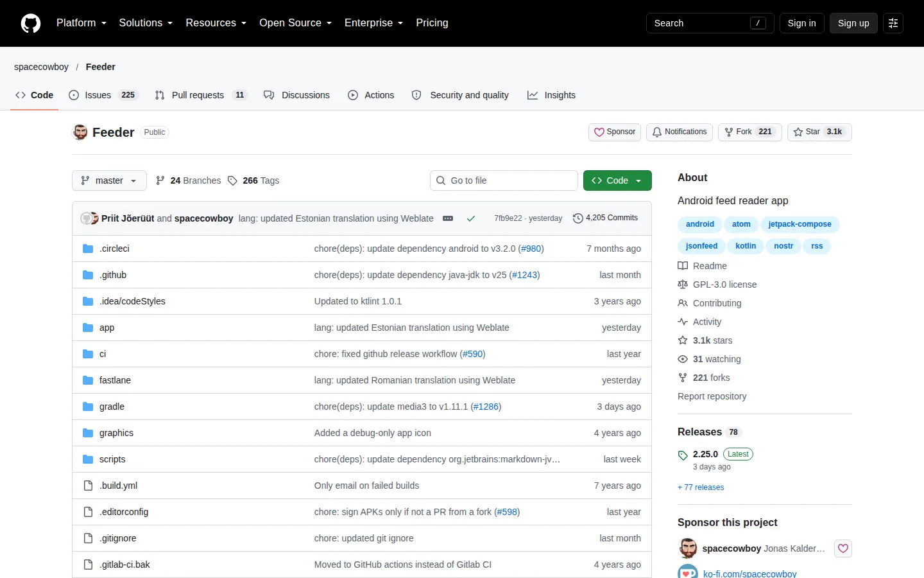This screenshot has width=924, height=578.
Task: Open the 266 Tags list
Action: point(253,180)
